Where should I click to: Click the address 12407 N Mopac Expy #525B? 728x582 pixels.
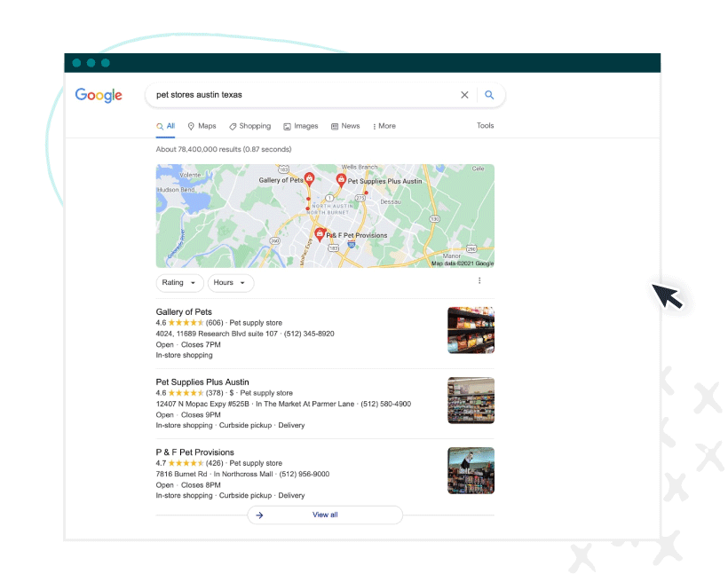click(202, 404)
